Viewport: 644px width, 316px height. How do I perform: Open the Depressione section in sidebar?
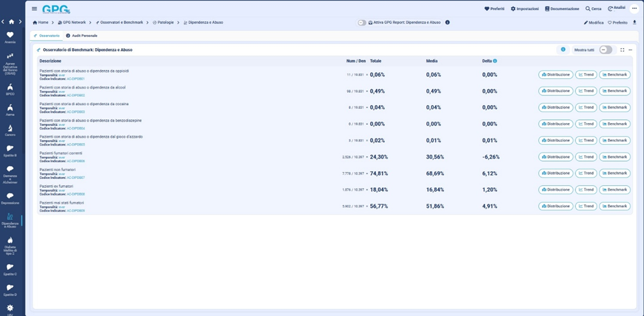tap(10, 197)
